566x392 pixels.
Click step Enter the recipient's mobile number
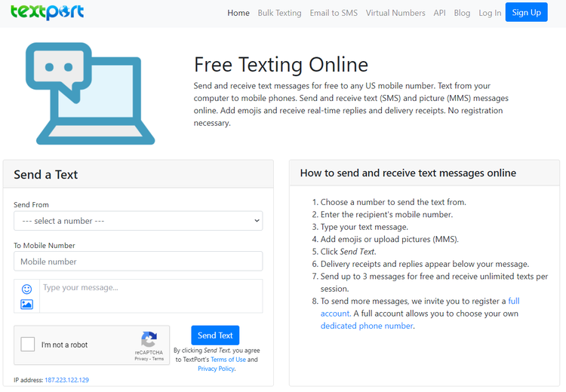pos(386,215)
